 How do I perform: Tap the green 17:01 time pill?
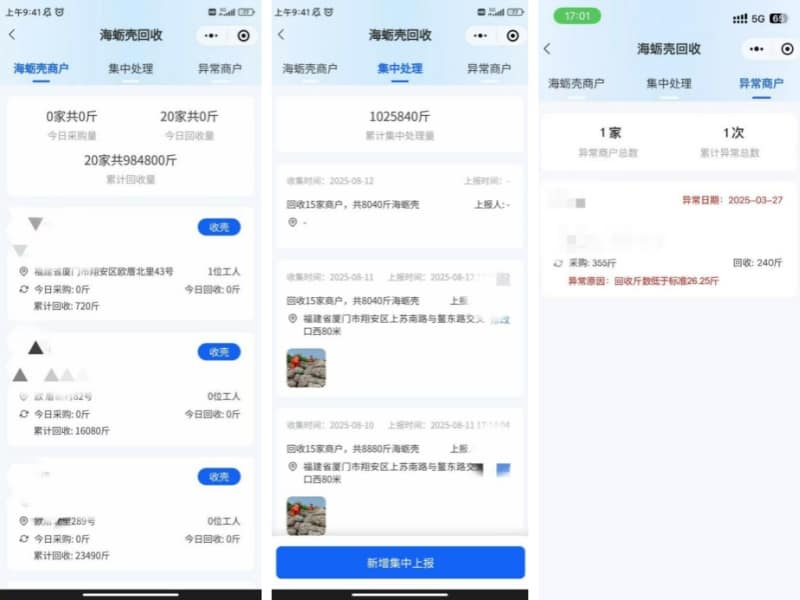[x=569, y=16]
